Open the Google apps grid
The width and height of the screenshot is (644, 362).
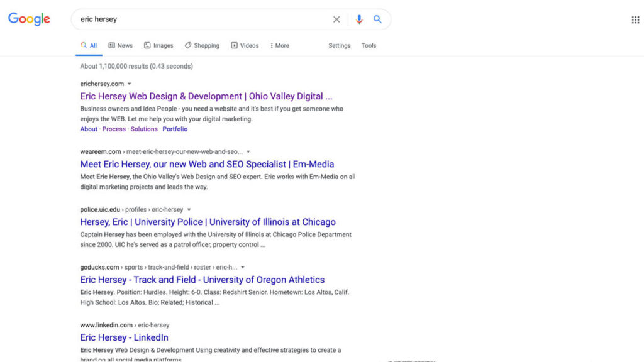click(635, 19)
